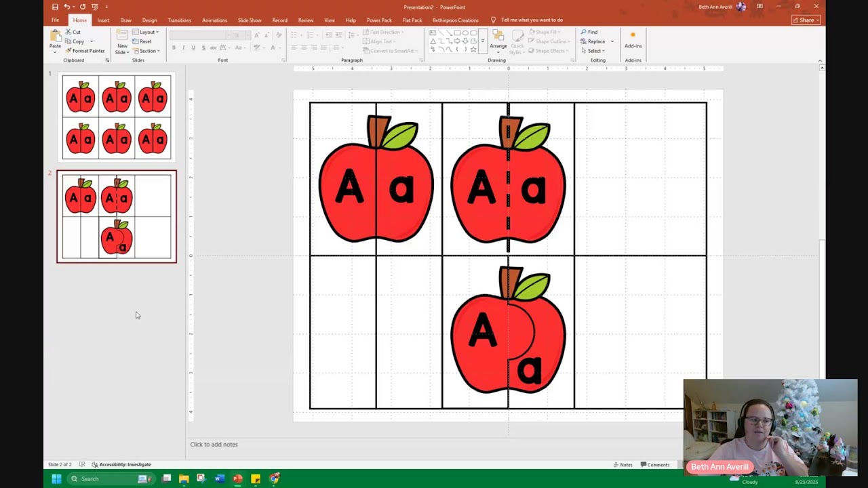Copy the selection

(75, 41)
